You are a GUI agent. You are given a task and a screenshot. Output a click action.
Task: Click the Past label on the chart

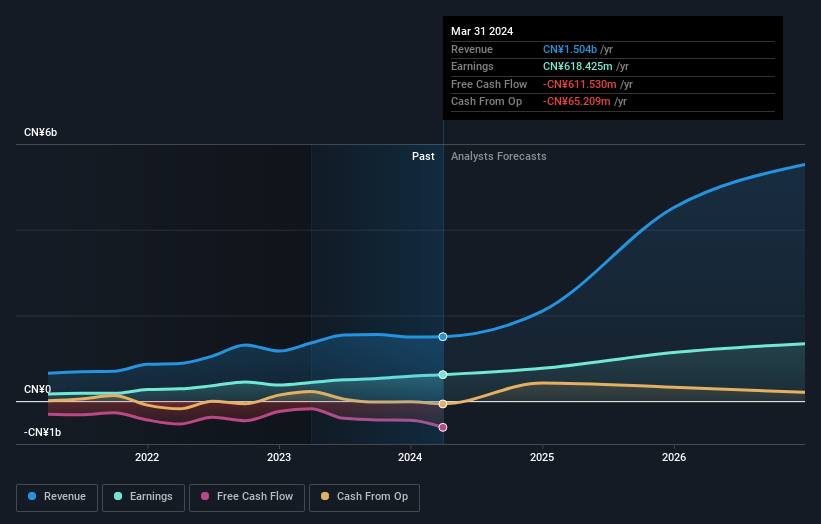(423, 156)
